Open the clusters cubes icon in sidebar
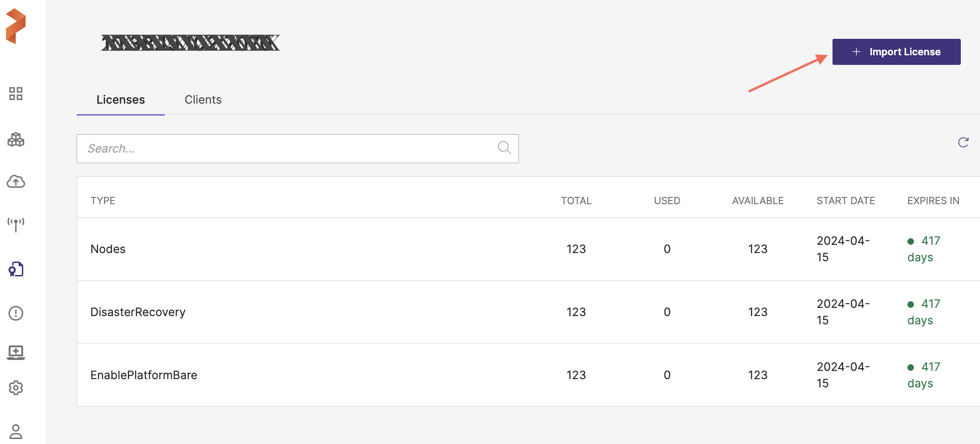Screen dimensions: 980x444 coord(16,139)
